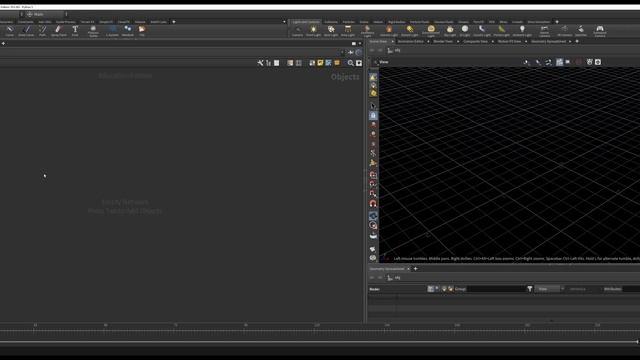
Task: Add a Portal Light from the shelf
Action: (501, 31)
